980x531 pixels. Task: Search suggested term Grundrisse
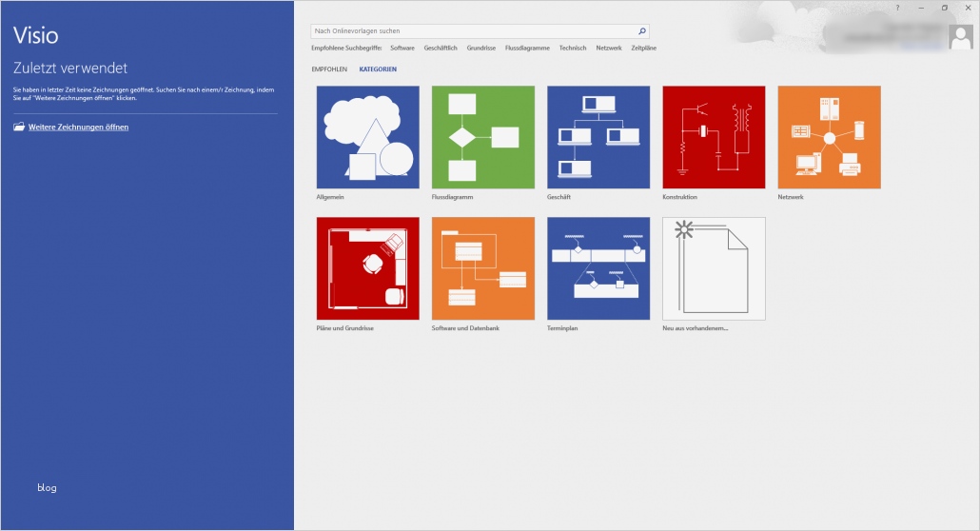[x=481, y=48]
